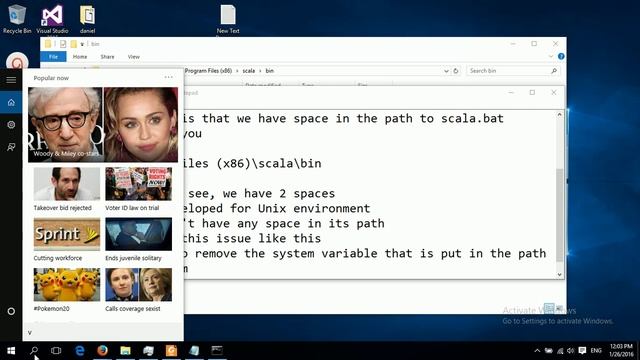Open the orange app taskbar icon
The width and height of the screenshot is (640, 360).
pos(171,351)
